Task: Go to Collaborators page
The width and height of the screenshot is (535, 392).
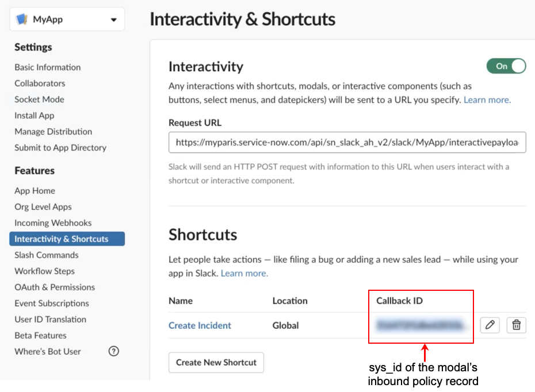Action: 40,83
